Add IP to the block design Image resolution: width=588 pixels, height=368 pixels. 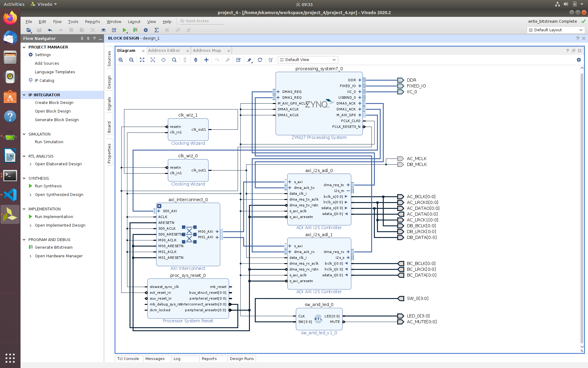pos(206,60)
